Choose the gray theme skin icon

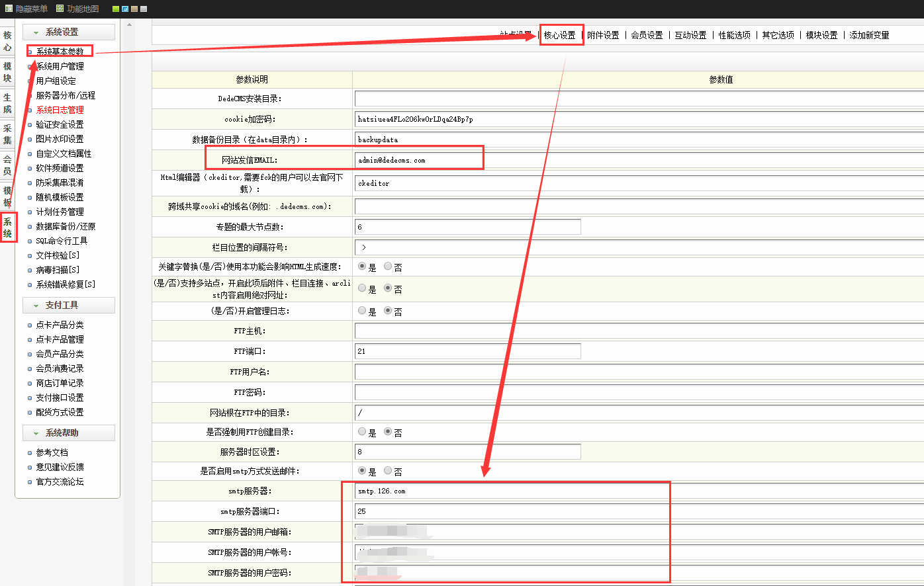click(x=144, y=9)
